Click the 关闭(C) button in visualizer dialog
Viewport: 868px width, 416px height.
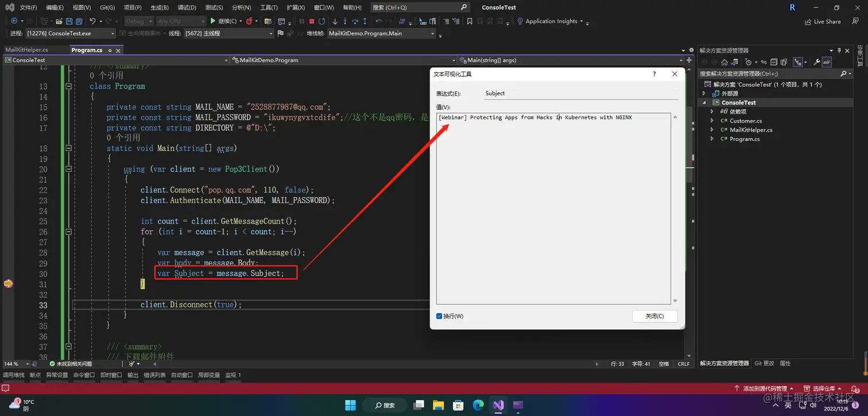click(654, 316)
